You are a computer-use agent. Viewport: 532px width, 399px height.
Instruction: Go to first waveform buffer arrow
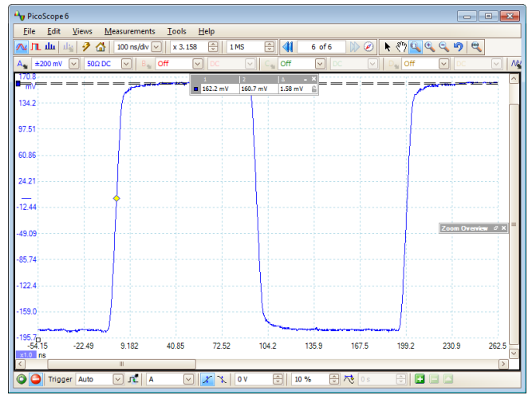pyautogui.click(x=288, y=47)
